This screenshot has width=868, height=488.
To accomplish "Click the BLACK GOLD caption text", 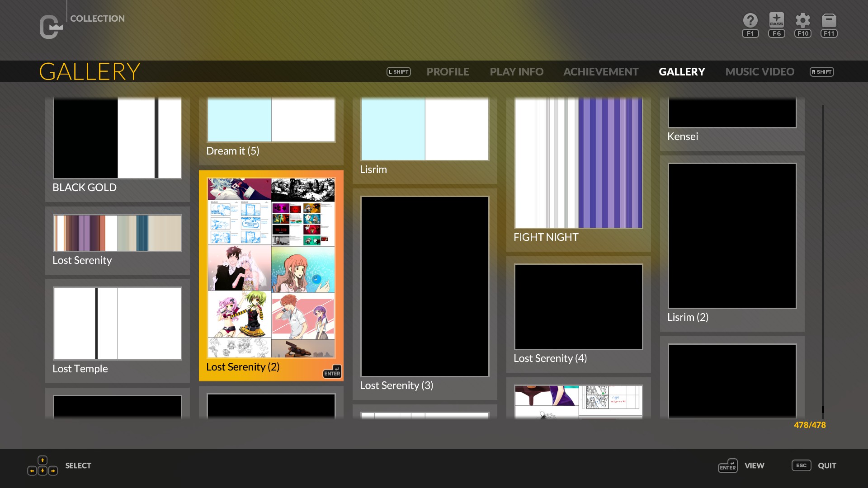I will click(x=85, y=188).
